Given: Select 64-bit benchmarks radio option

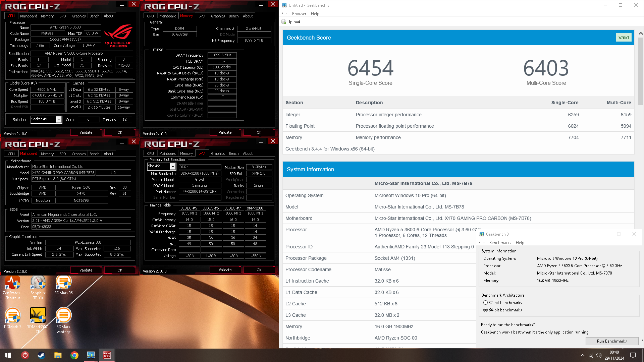Looking at the screenshot, I should click(485, 310).
